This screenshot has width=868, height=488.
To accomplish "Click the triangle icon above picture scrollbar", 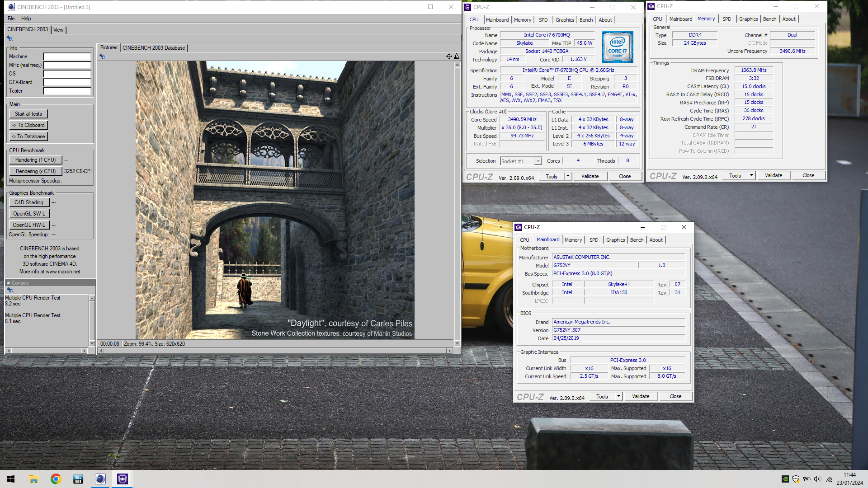I will 457,56.
